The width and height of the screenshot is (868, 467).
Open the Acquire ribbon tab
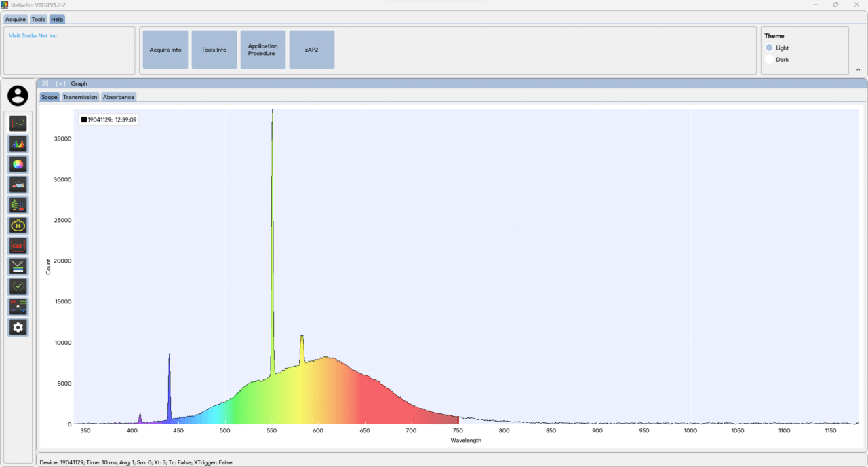point(16,19)
